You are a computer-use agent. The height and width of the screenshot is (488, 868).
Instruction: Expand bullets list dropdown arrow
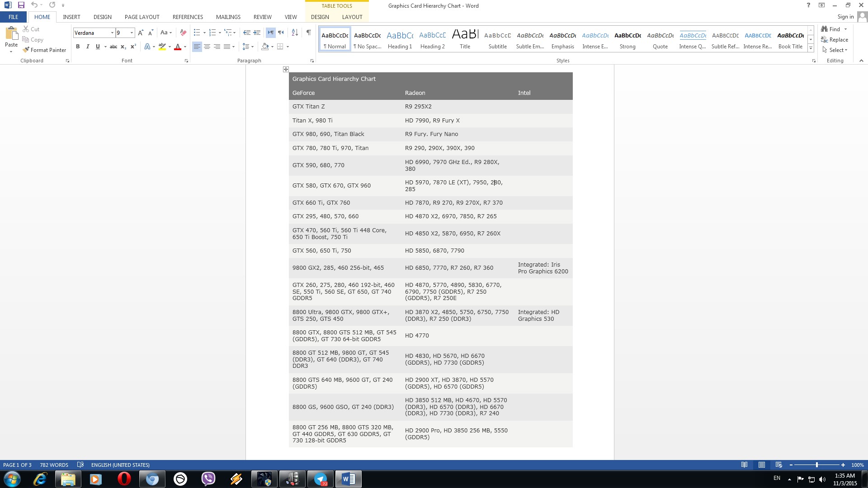coord(204,33)
